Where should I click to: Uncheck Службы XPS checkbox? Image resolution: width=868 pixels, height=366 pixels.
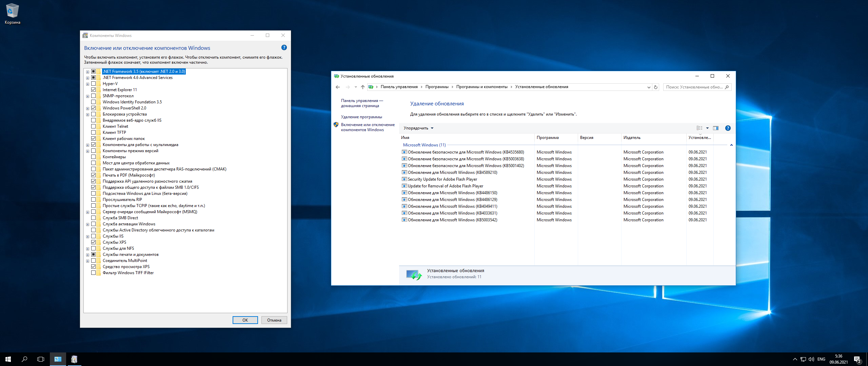pos(93,242)
